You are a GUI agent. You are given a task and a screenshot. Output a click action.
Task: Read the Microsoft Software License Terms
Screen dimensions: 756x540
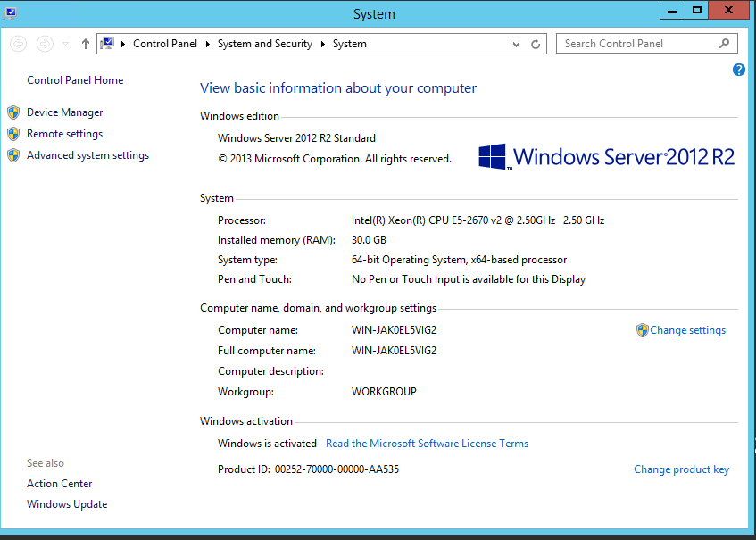click(x=428, y=444)
